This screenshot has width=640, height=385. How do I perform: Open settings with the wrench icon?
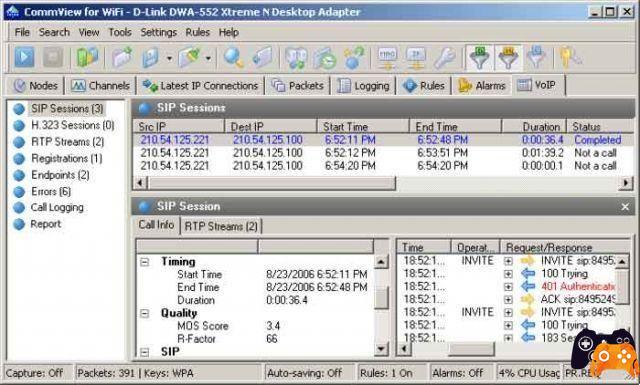point(444,58)
